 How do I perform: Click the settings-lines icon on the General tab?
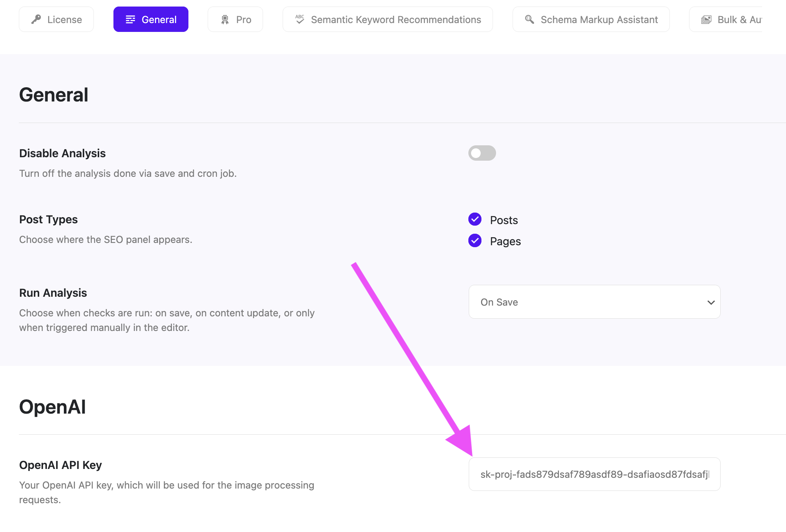(x=131, y=19)
